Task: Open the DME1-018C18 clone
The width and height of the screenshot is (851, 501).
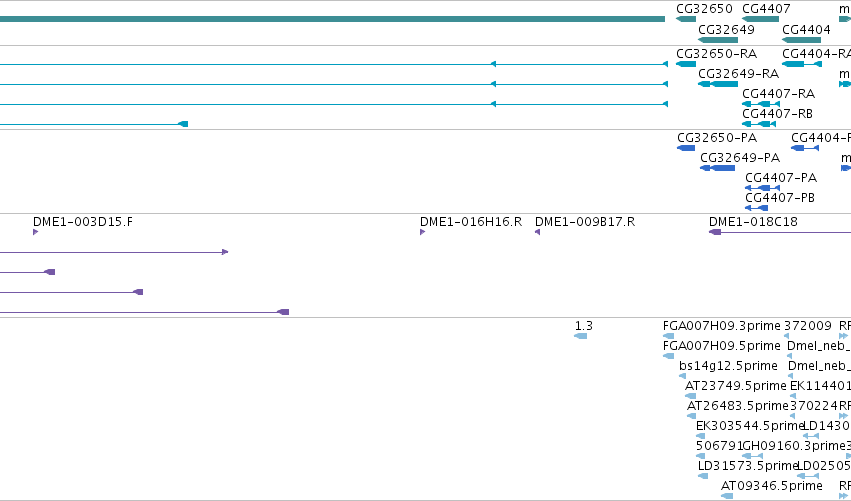Action: click(x=780, y=232)
